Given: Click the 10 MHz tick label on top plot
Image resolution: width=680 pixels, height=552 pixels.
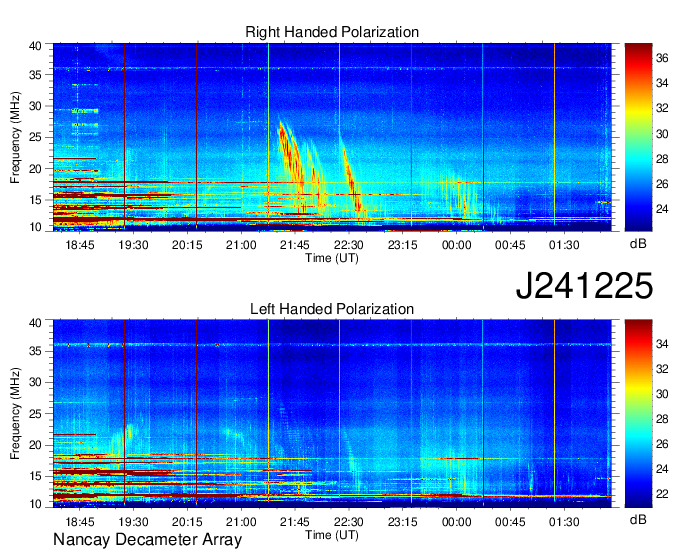Looking at the screenshot, I should pos(35,227).
